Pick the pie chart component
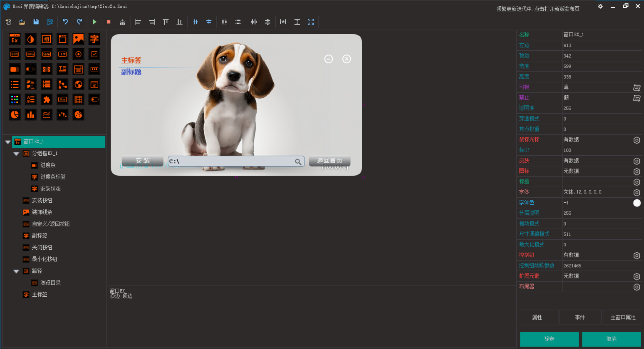Screen dimensions: 644x349 [15, 115]
